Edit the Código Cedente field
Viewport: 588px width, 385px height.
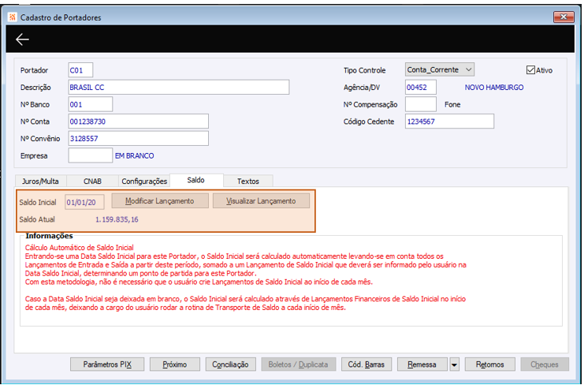pyautogui.click(x=449, y=121)
